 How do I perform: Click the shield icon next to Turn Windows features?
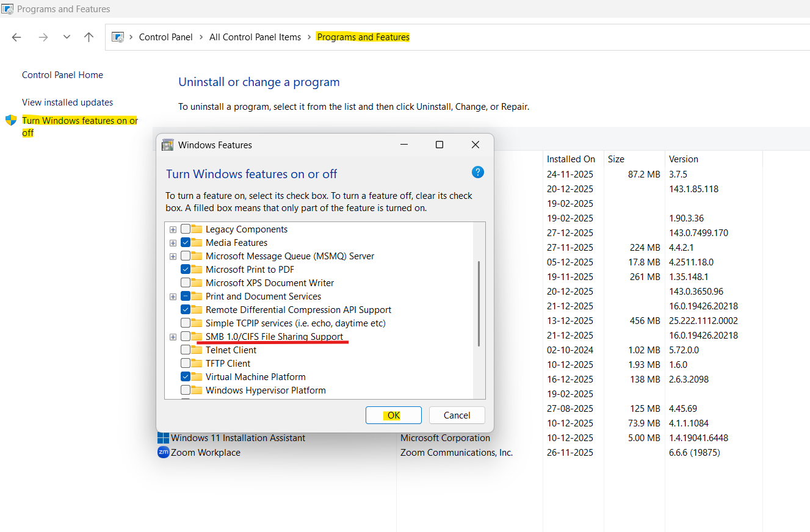pos(10,120)
